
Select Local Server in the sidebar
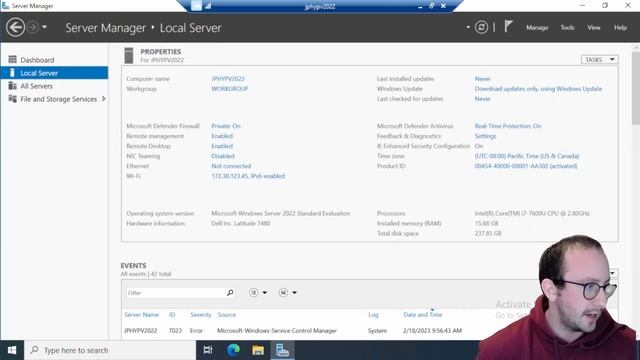click(x=54, y=73)
